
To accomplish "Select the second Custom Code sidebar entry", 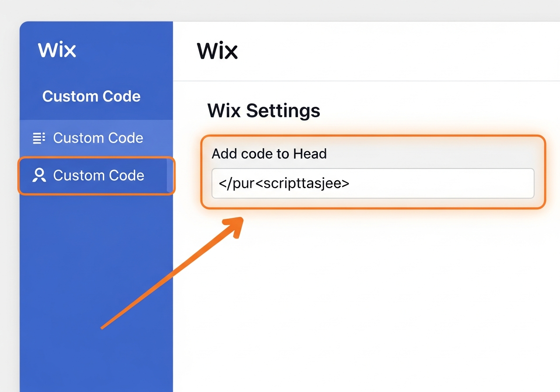I will [x=98, y=175].
